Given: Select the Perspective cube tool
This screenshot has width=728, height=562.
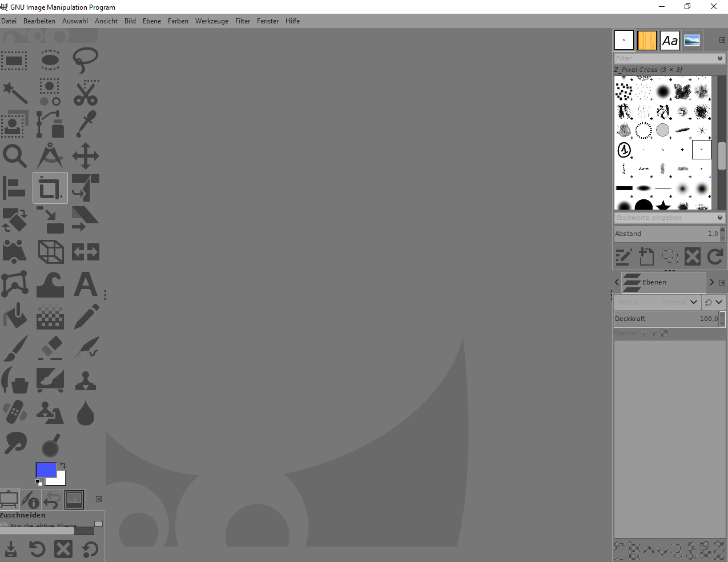Looking at the screenshot, I should point(50,252).
